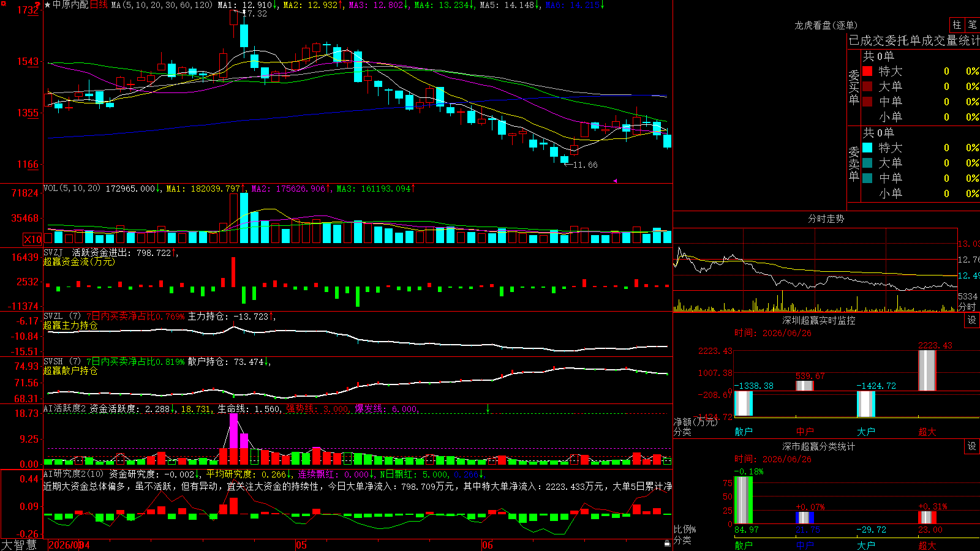Click the 17.32 high price label
Image resolution: width=980 pixels, height=551 pixels.
coord(255,13)
